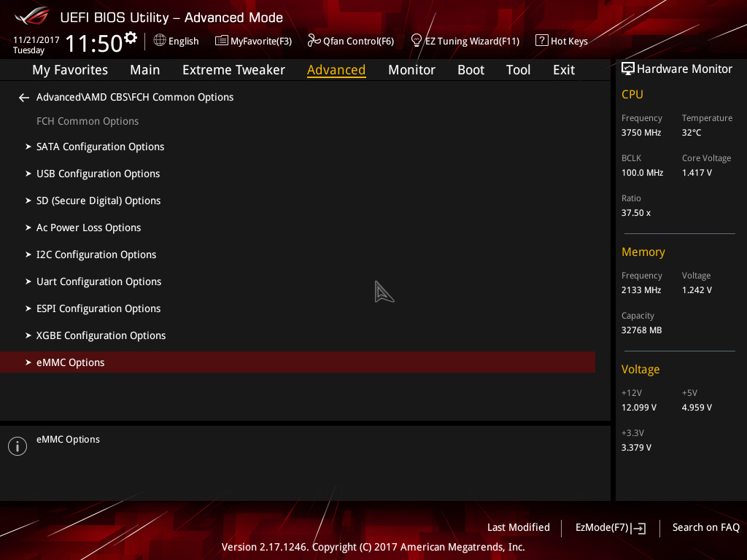The height and width of the screenshot is (560, 747).
Task: Click the FCH Common Options heading
Action: pyautogui.click(x=88, y=122)
